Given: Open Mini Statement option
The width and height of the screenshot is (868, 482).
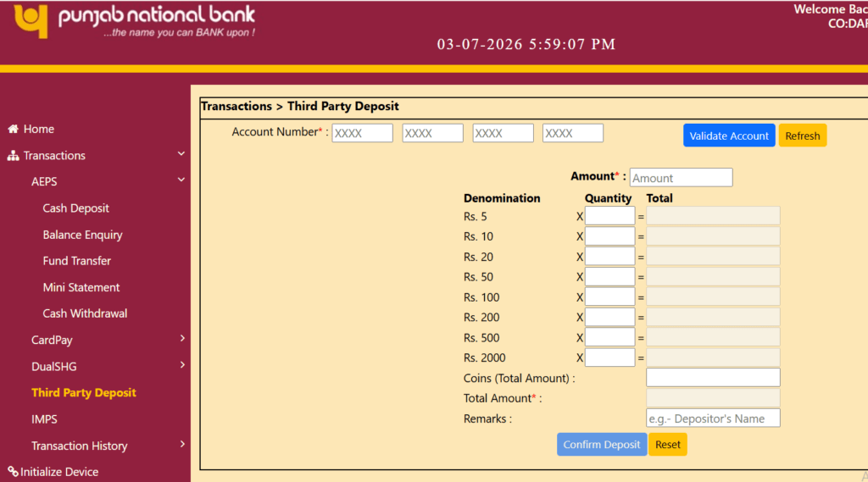Looking at the screenshot, I should point(81,287).
